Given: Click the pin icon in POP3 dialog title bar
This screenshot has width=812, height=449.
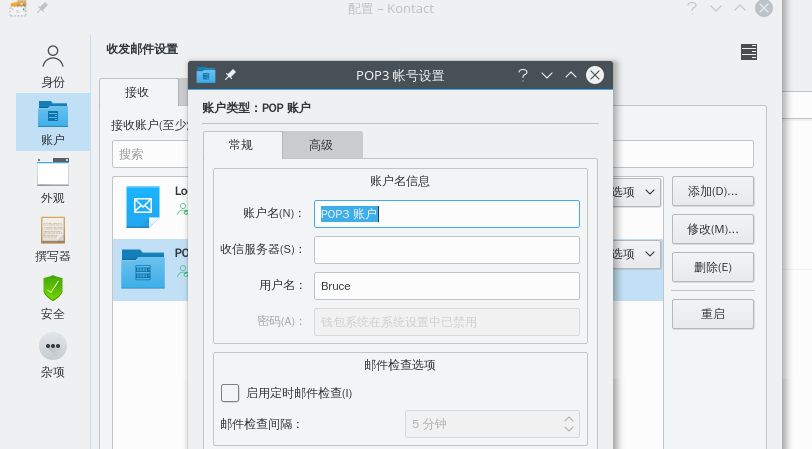Looking at the screenshot, I should (230, 75).
